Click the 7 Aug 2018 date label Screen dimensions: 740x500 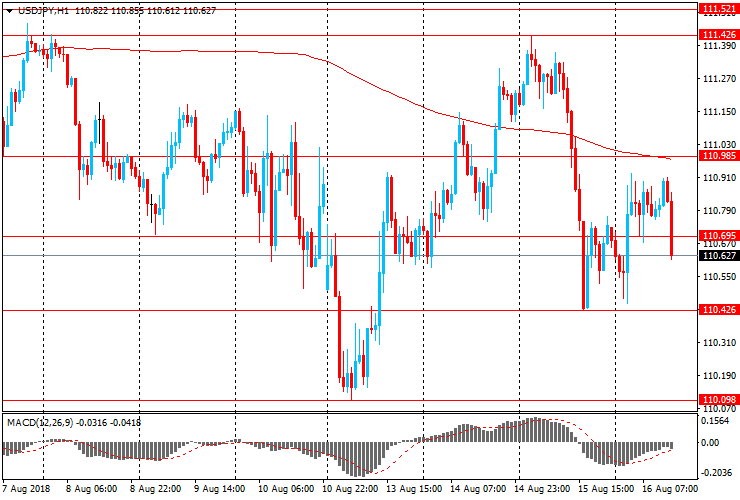point(25,488)
